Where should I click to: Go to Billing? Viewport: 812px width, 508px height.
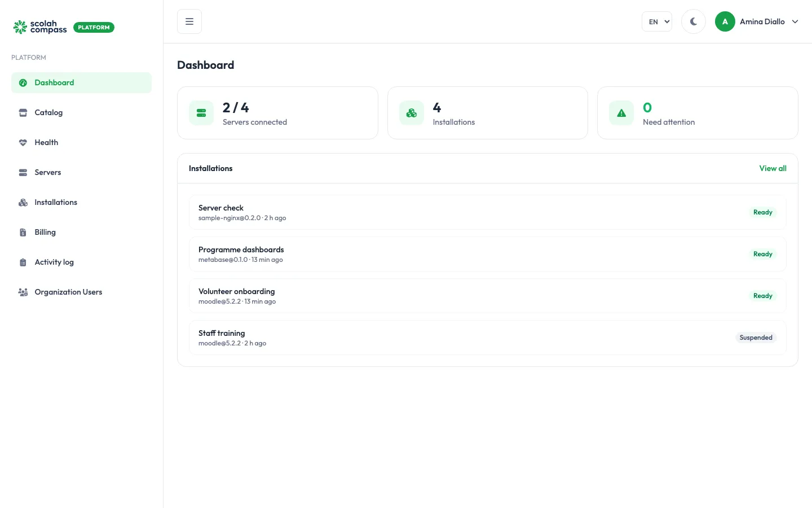tap(81, 232)
